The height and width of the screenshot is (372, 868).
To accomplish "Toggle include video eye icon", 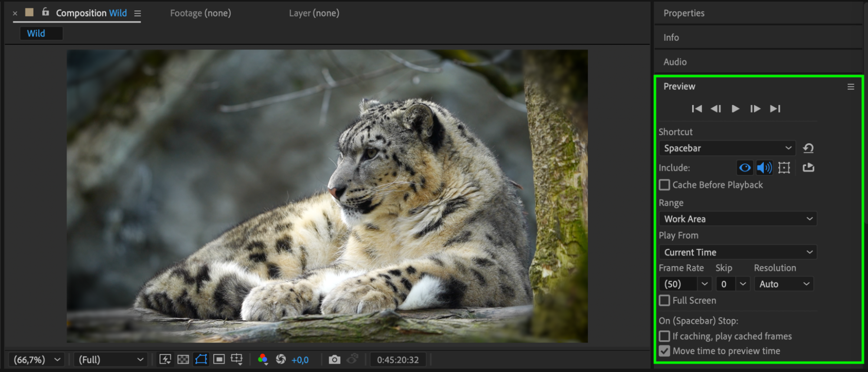I will [745, 168].
